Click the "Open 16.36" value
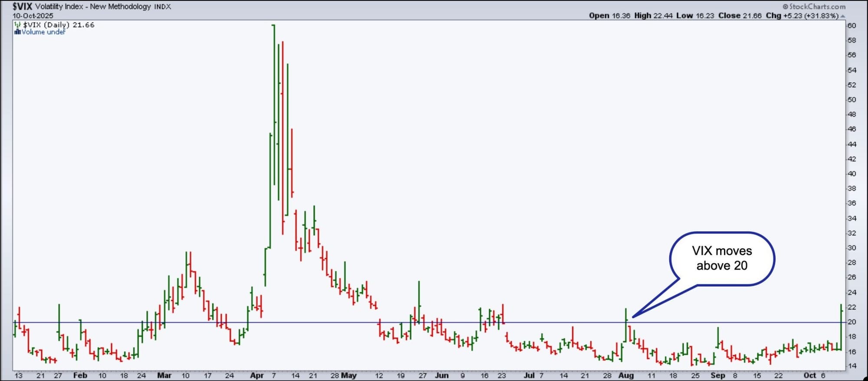Screen dimensions: 868x381 [x=609, y=16]
